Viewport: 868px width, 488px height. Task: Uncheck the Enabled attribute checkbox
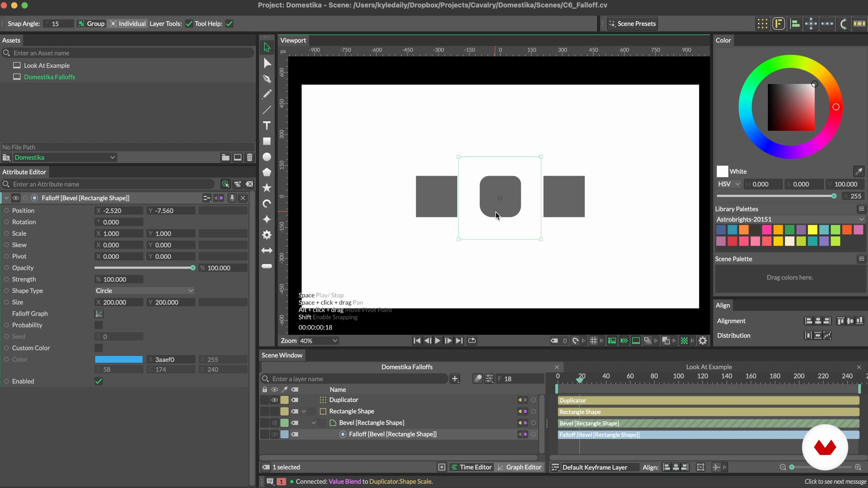tap(98, 381)
